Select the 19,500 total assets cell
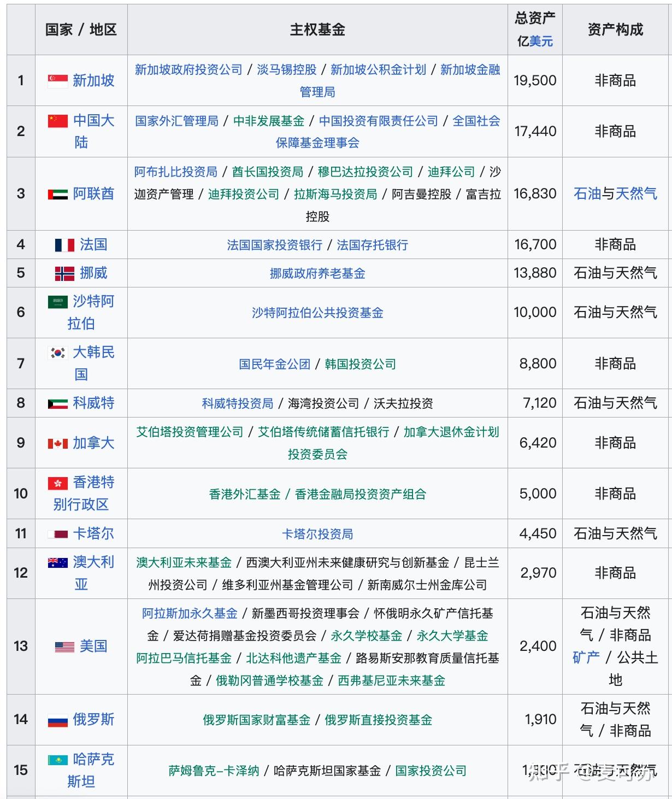Viewport: 672px width, 799px height. tap(535, 81)
